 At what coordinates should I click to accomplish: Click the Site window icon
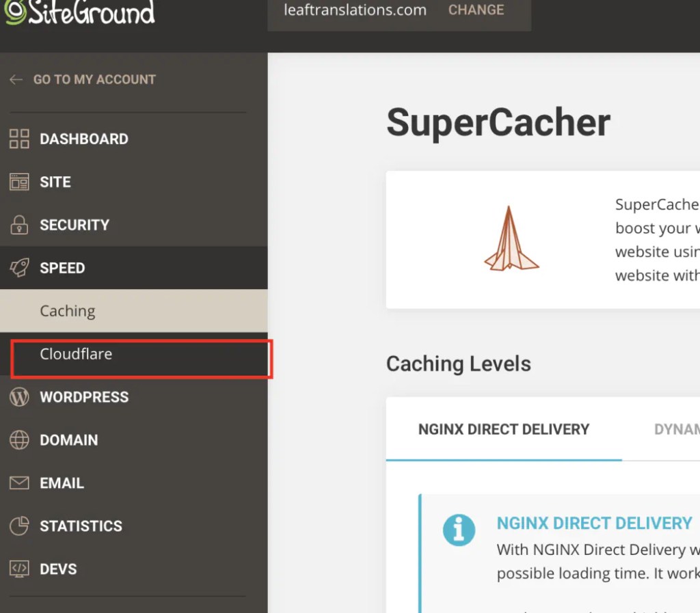[19, 182]
